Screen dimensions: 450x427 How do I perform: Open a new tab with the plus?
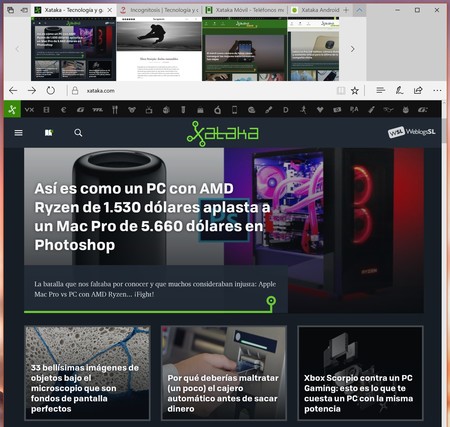click(346, 10)
